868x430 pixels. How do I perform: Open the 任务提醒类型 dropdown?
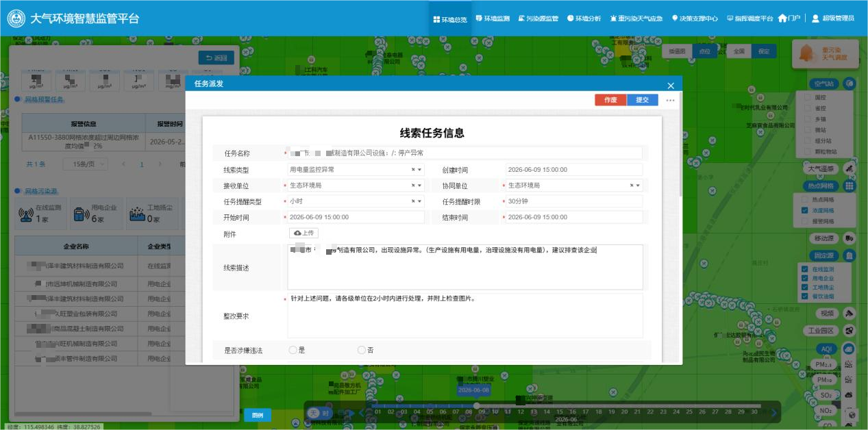(420, 201)
